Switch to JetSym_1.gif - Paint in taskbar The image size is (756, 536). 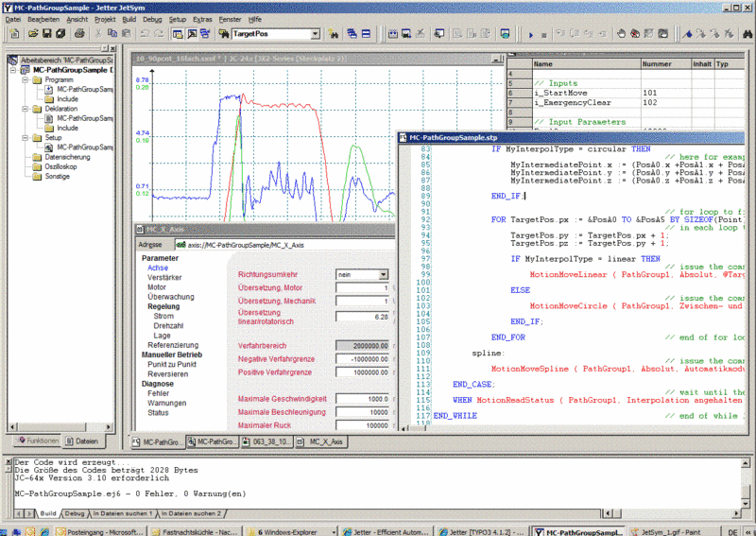click(x=673, y=532)
